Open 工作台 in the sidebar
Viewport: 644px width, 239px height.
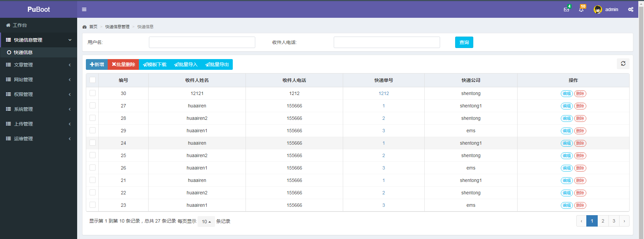[39, 25]
